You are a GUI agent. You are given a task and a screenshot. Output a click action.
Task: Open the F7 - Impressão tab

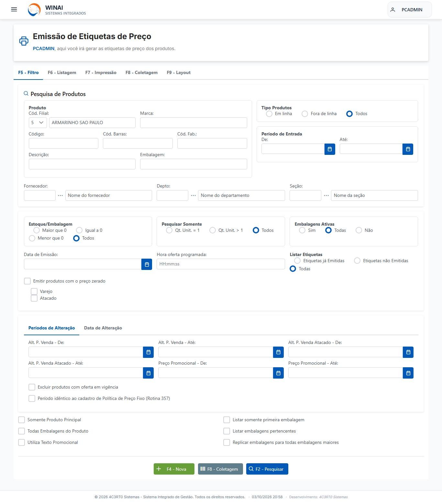101,72
